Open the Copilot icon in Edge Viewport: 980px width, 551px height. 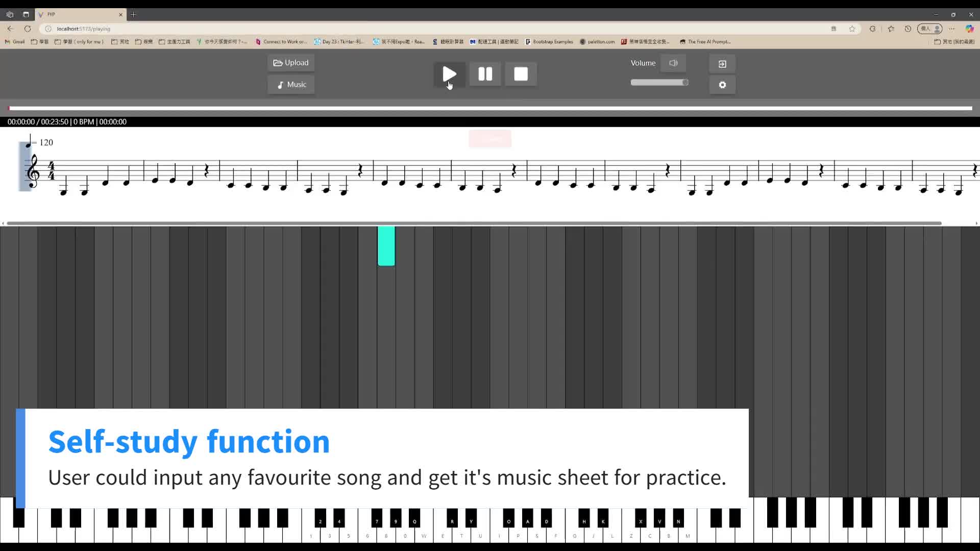point(969,29)
